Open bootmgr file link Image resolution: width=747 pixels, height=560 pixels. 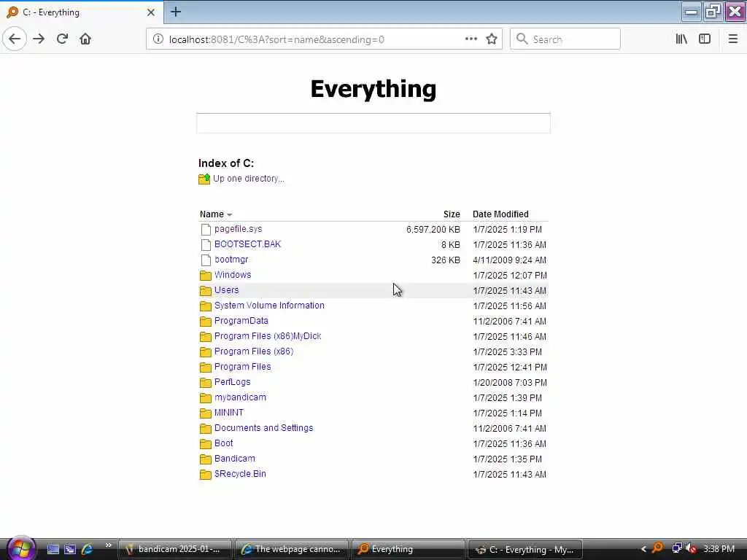pos(231,260)
